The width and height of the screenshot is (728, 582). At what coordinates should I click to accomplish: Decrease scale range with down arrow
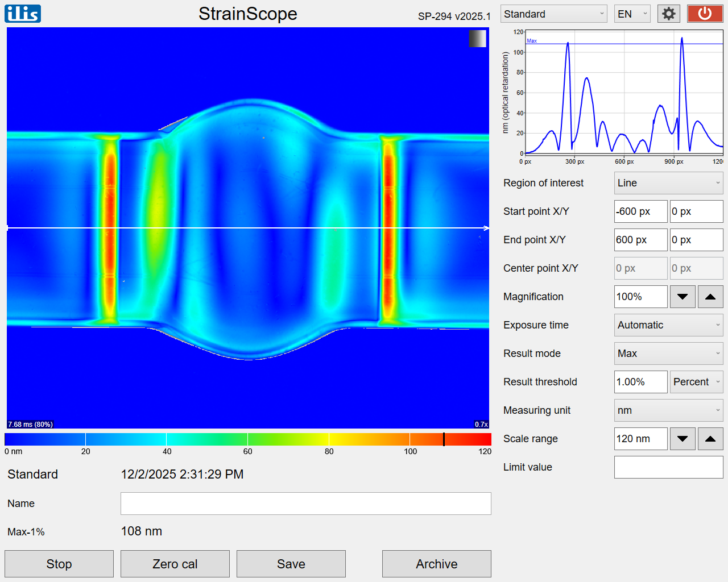(x=682, y=439)
